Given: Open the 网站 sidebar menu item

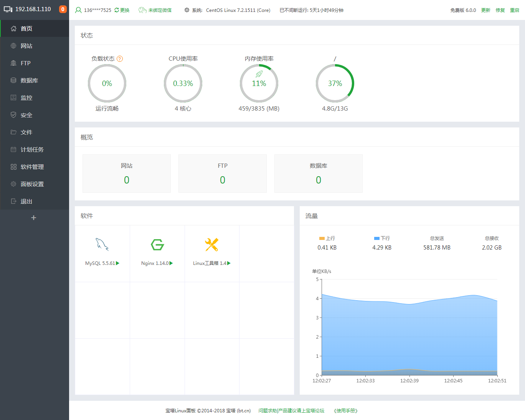Looking at the screenshot, I should pos(35,46).
